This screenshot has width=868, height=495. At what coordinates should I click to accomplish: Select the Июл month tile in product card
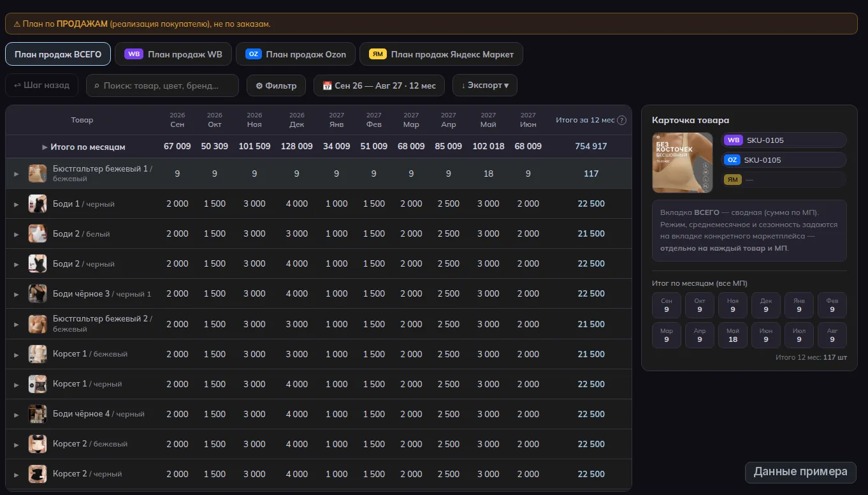click(x=799, y=335)
